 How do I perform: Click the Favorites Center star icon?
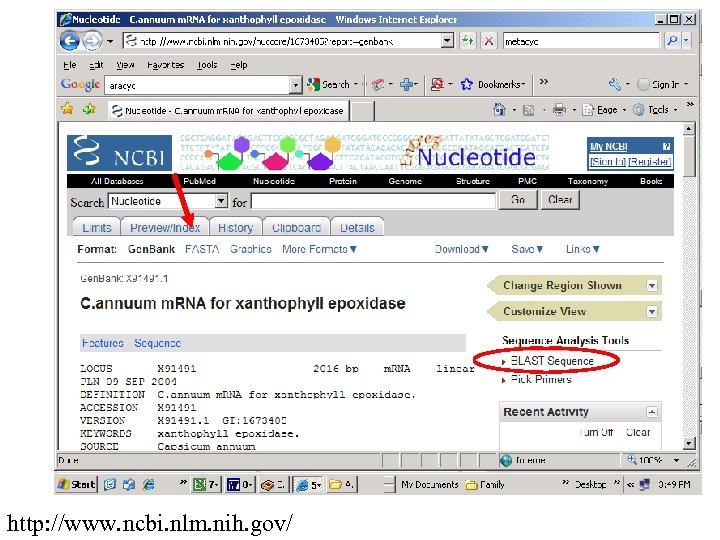click(68, 109)
